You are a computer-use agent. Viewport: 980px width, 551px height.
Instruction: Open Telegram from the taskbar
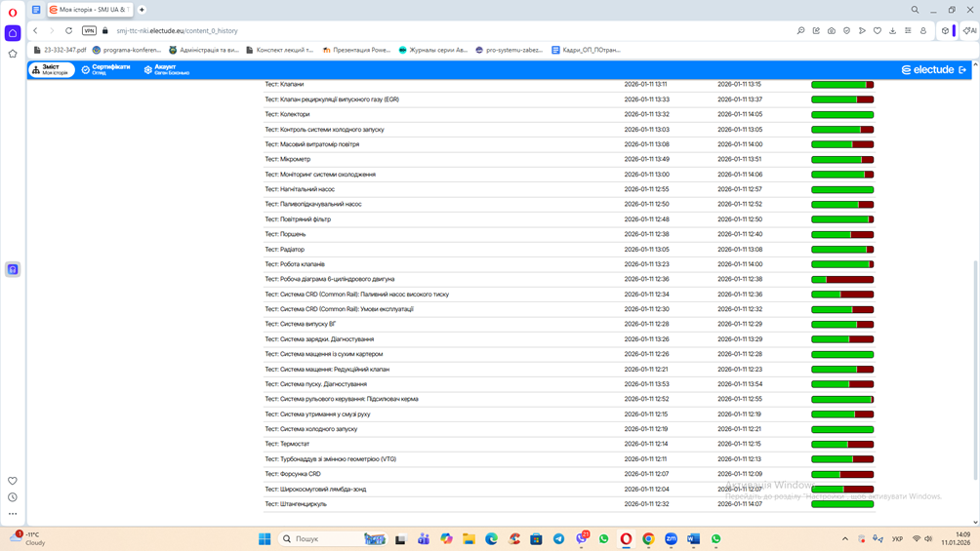tap(558, 539)
